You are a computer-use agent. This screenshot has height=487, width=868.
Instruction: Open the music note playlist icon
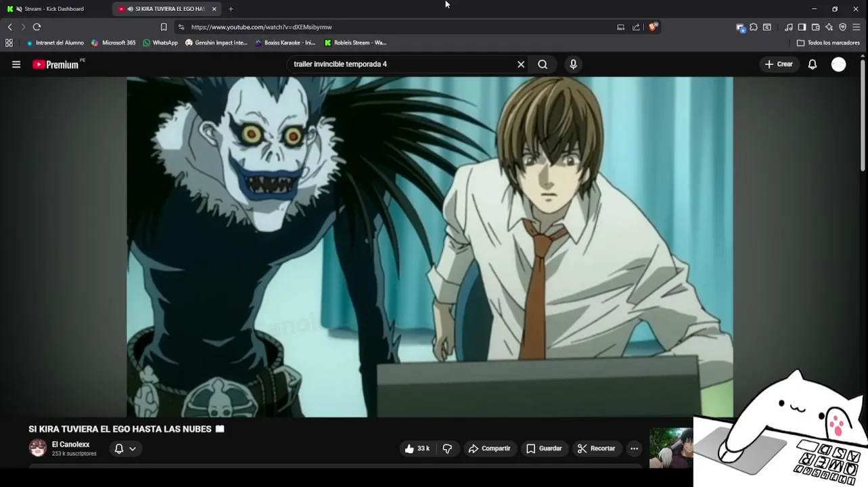pos(789,27)
